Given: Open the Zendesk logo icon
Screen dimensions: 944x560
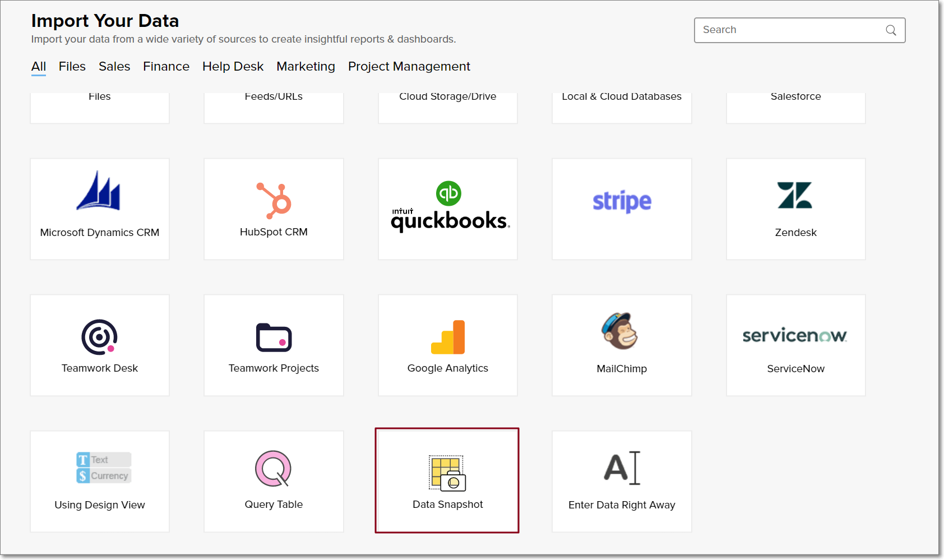Looking at the screenshot, I should 795,195.
